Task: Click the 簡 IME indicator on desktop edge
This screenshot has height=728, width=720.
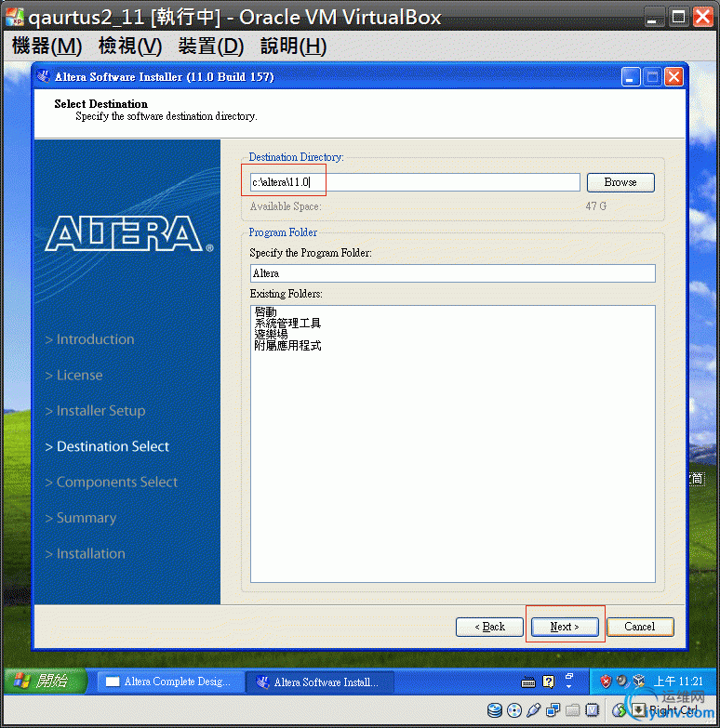Action: point(697,478)
